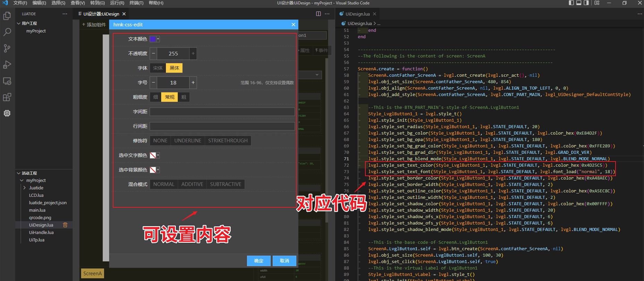Screen dimensions: 644x281
Task: Select the 黑体 font option
Action: click(174, 68)
